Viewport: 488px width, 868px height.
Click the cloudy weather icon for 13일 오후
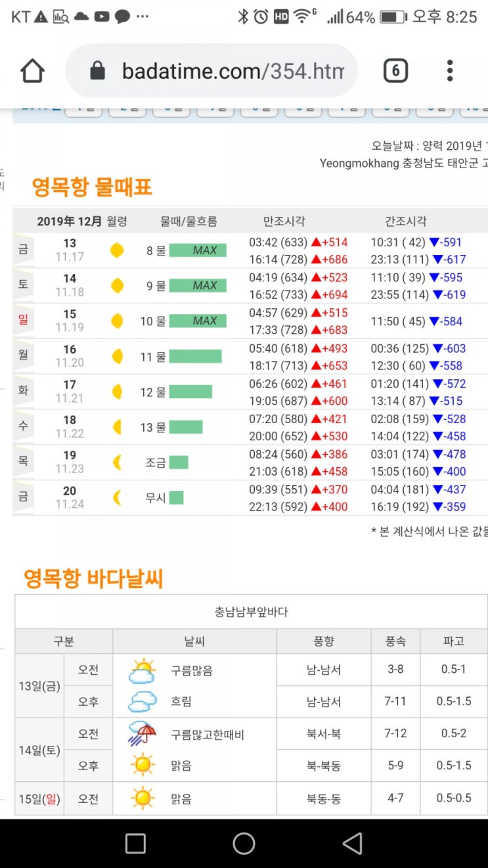[142, 702]
